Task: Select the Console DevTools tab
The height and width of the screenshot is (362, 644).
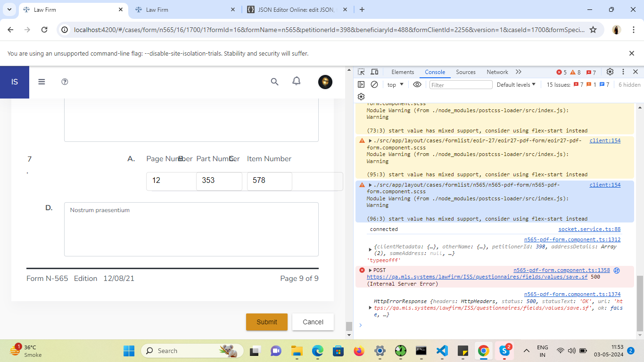Action: click(x=435, y=72)
